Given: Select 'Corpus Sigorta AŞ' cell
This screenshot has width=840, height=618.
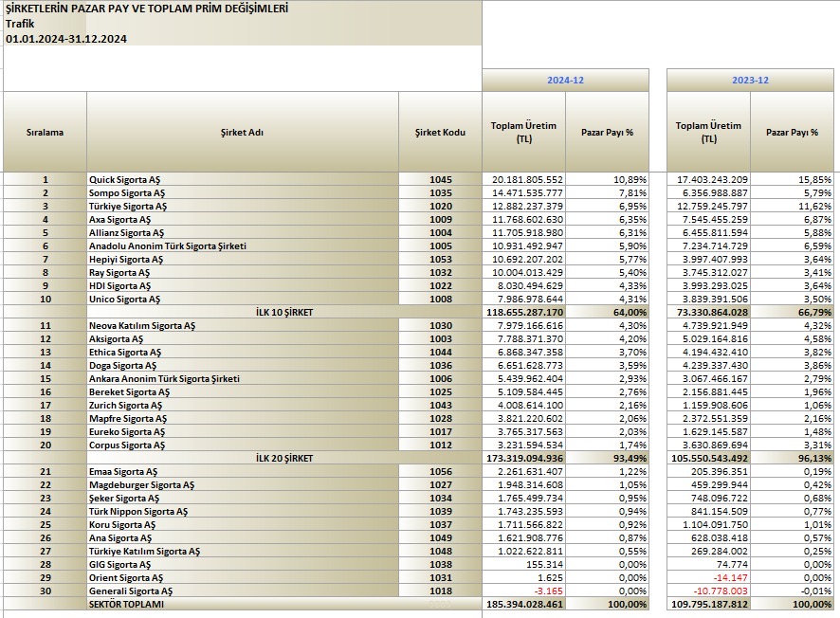Looking at the screenshot, I should pyautogui.click(x=242, y=445).
